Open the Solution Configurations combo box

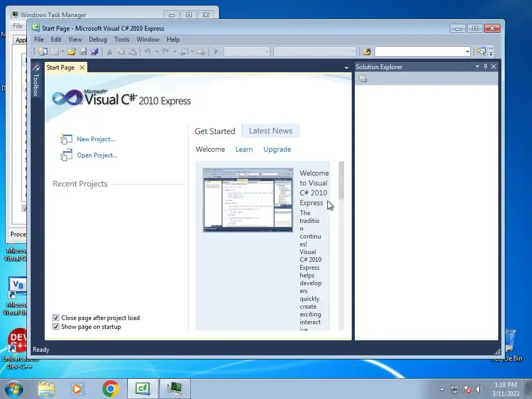(247, 51)
